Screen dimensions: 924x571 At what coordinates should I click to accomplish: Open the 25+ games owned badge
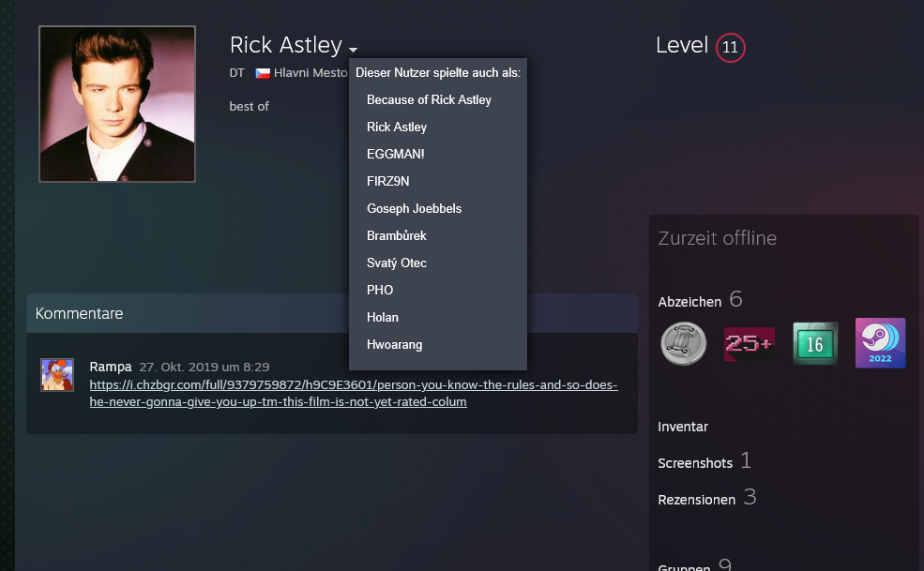point(749,343)
